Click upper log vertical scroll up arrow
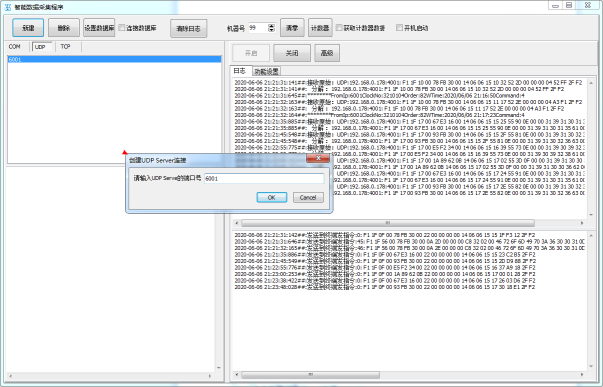Image resolution: width=603 pixels, height=387 pixels. pyautogui.click(x=591, y=83)
